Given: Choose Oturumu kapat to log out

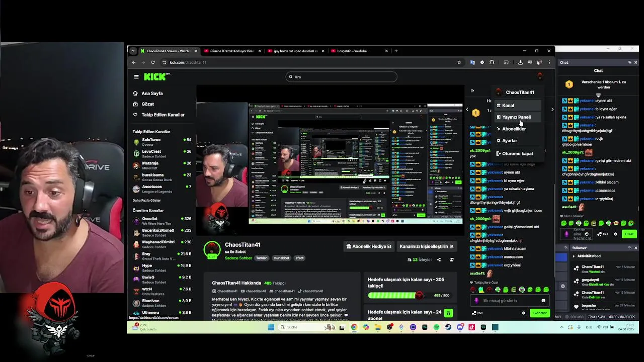Looking at the screenshot, I should click(x=518, y=154).
